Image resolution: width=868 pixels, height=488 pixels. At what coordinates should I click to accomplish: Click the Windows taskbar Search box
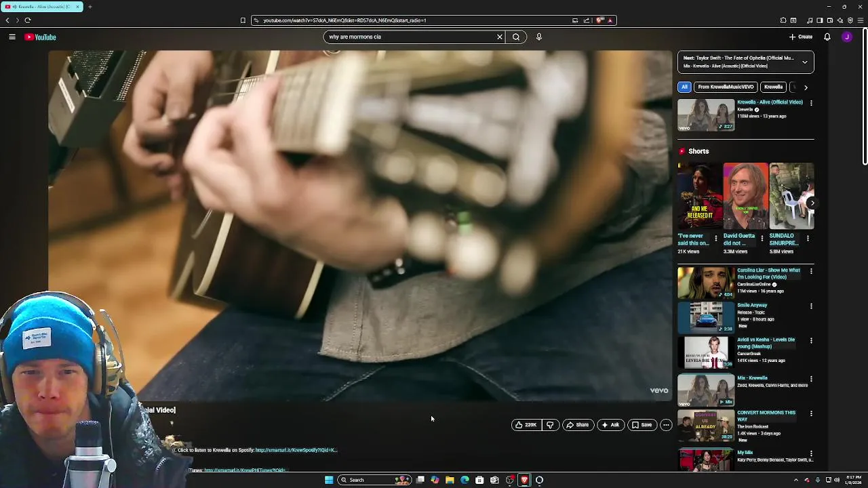click(375, 480)
